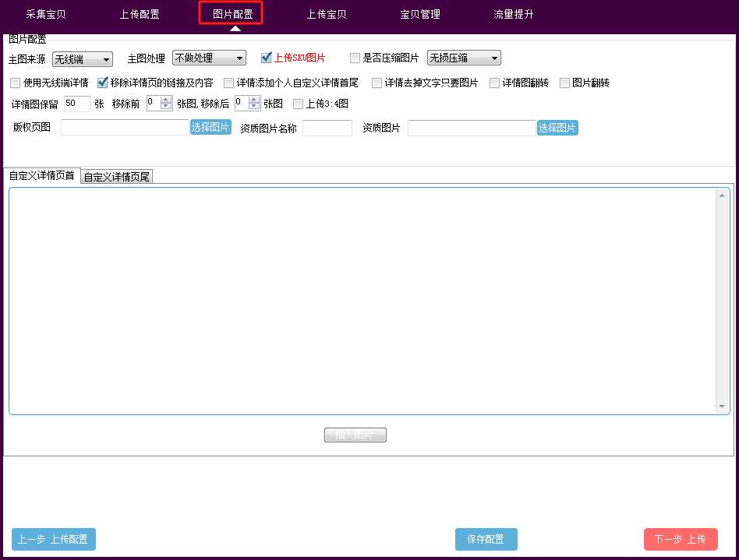Switch to 自定义详情页尾 tab
Viewport: 739px width, 560px height.
coord(116,177)
